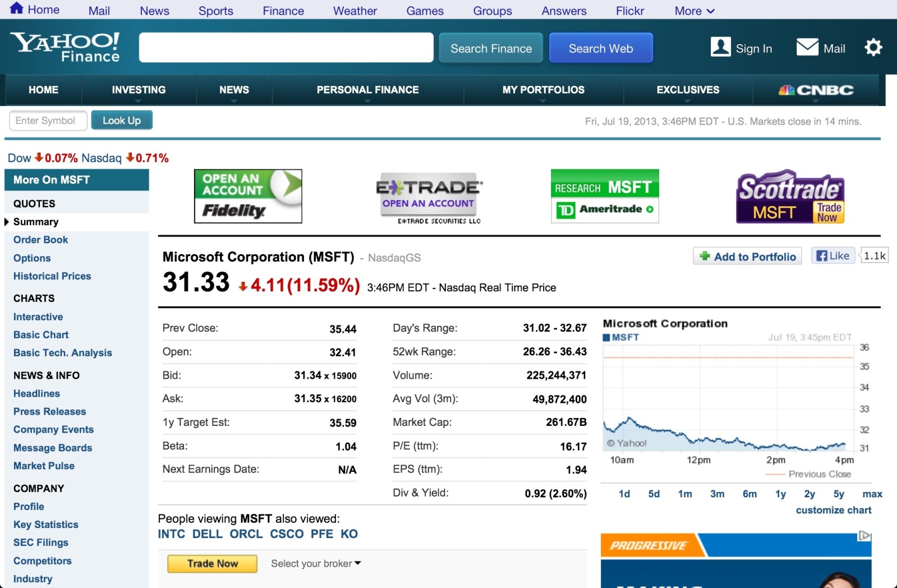Select Summary in the Quotes sidebar
The width and height of the screenshot is (897, 588).
click(36, 222)
